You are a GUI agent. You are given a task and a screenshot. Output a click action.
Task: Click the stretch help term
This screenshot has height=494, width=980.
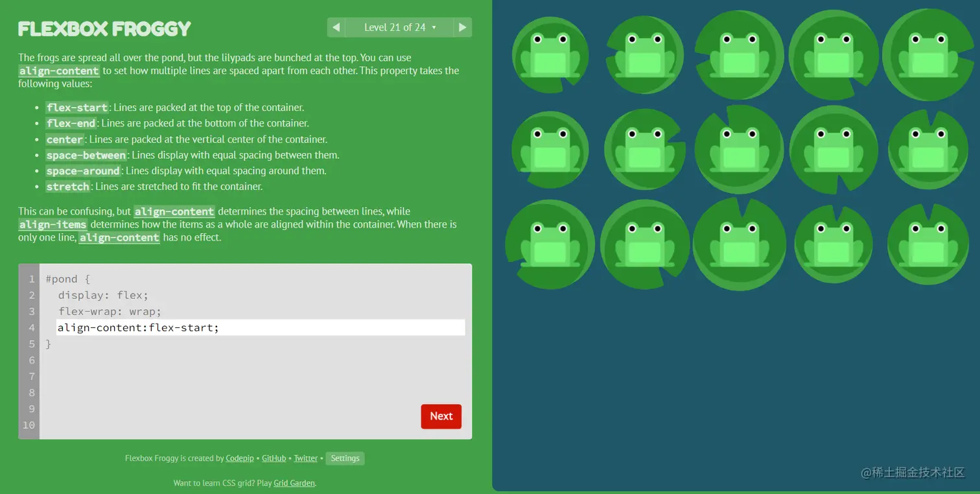pos(68,187)
